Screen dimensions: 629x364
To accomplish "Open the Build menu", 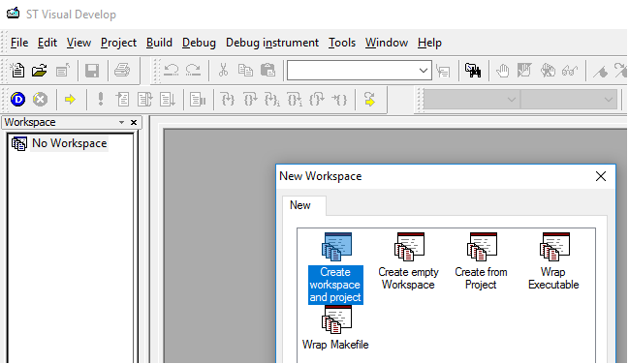I will (159, 43).
